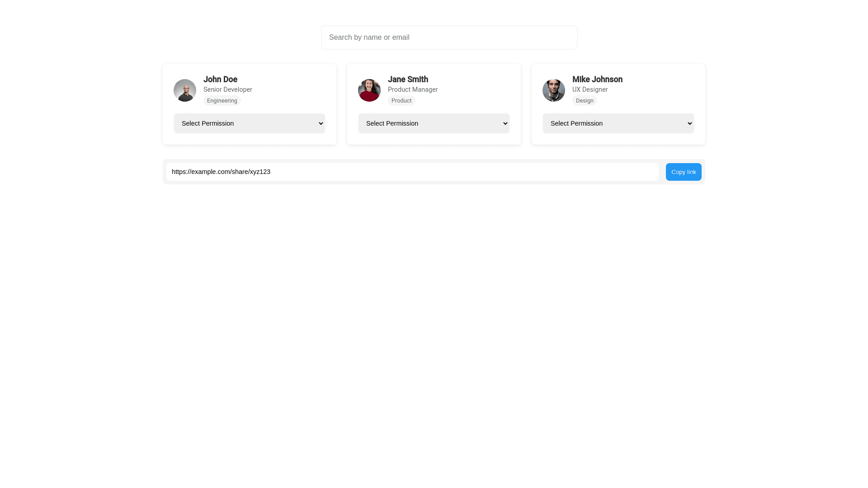Click the John Doe name heading
Screen dimensions: 868x488
tap(220, 80)
